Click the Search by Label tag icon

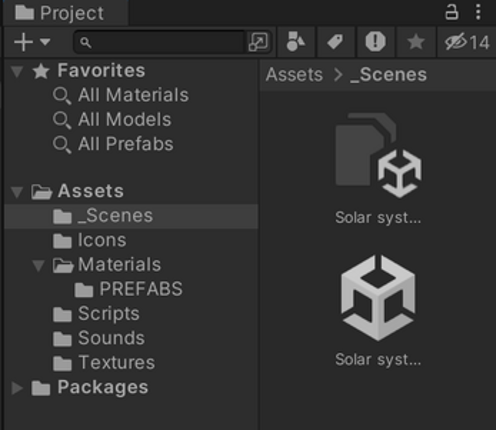(335, 42)
